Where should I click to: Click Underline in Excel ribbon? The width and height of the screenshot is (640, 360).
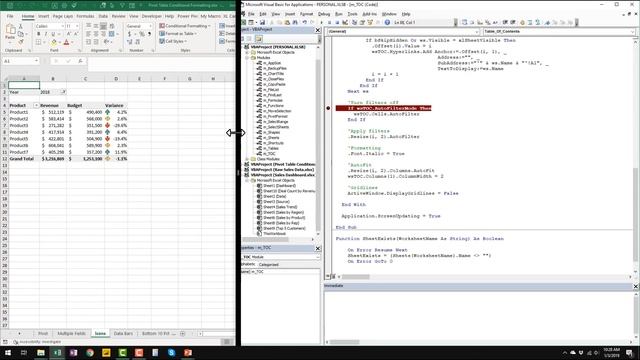[x=53, y=34]
